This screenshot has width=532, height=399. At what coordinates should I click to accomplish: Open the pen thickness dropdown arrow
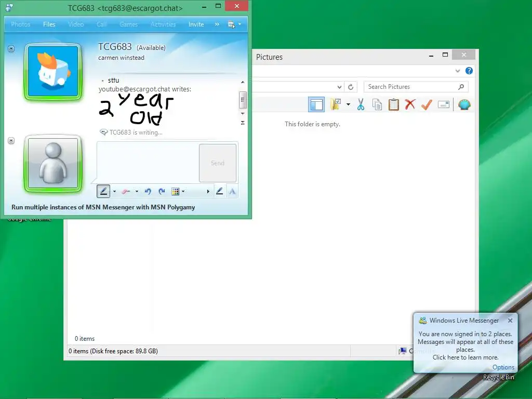coord(114,191)
